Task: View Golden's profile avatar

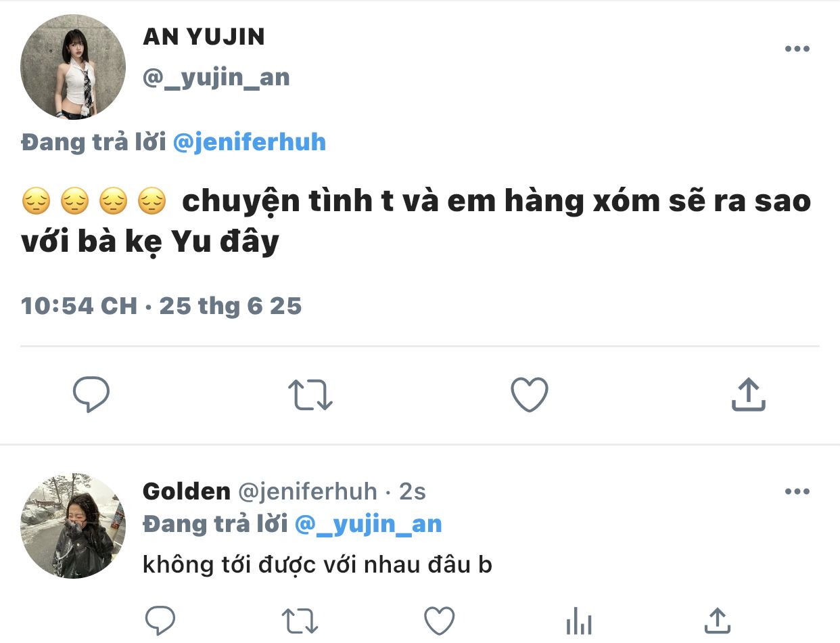Action: click(x=73, y=525)
